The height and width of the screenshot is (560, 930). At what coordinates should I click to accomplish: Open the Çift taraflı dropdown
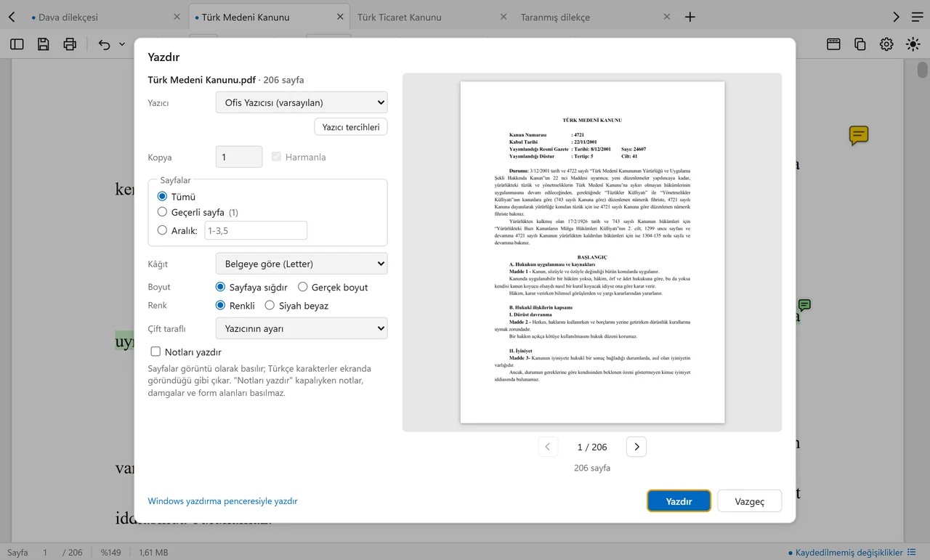[x=302, y=328]
